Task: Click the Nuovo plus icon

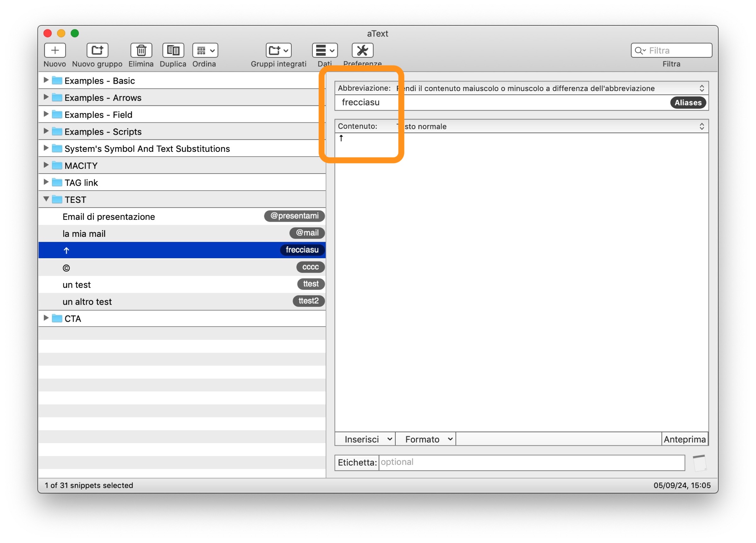Action: (x=55, y=50)
